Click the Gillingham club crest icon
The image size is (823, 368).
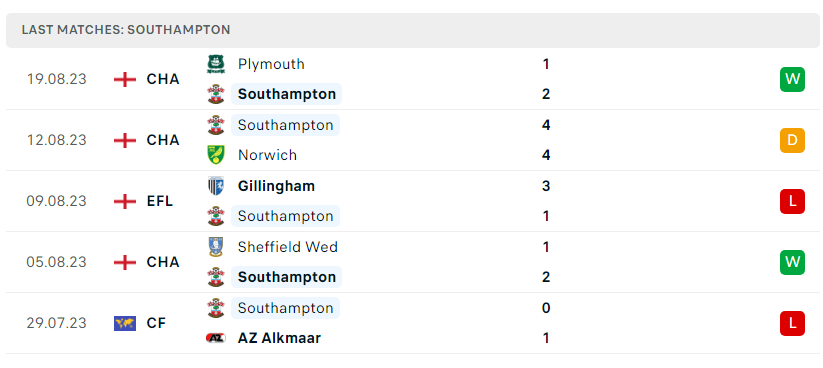click(x=216, y=186)
